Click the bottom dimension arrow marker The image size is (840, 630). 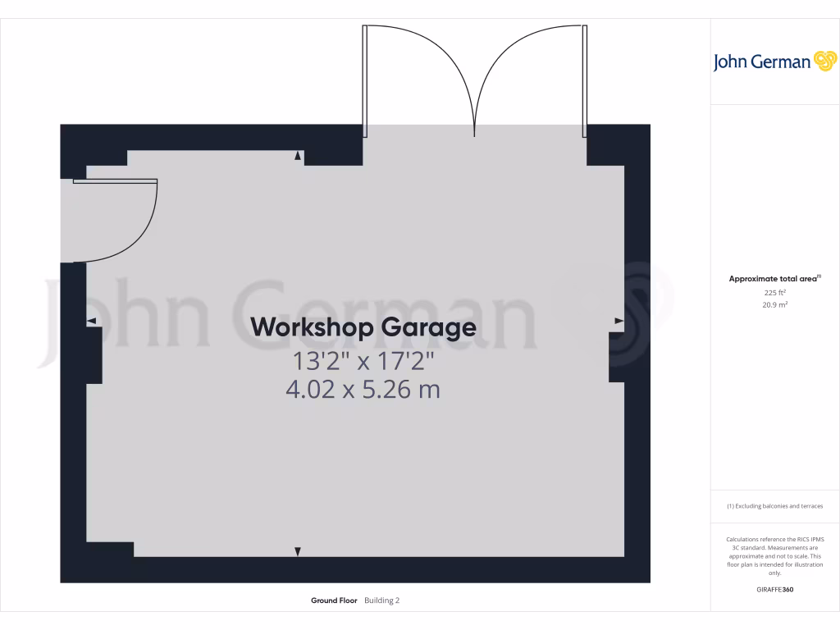click(x=298, y=552)
